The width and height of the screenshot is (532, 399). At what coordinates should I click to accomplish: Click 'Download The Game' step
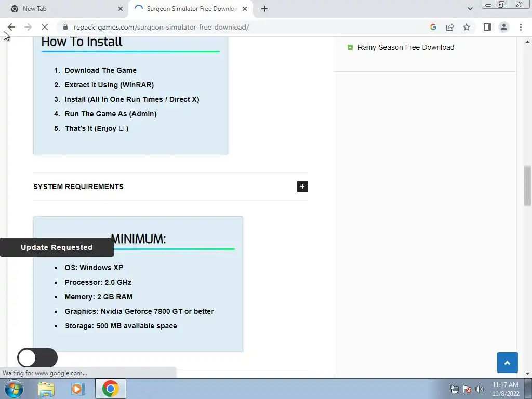tap(101, 70)
